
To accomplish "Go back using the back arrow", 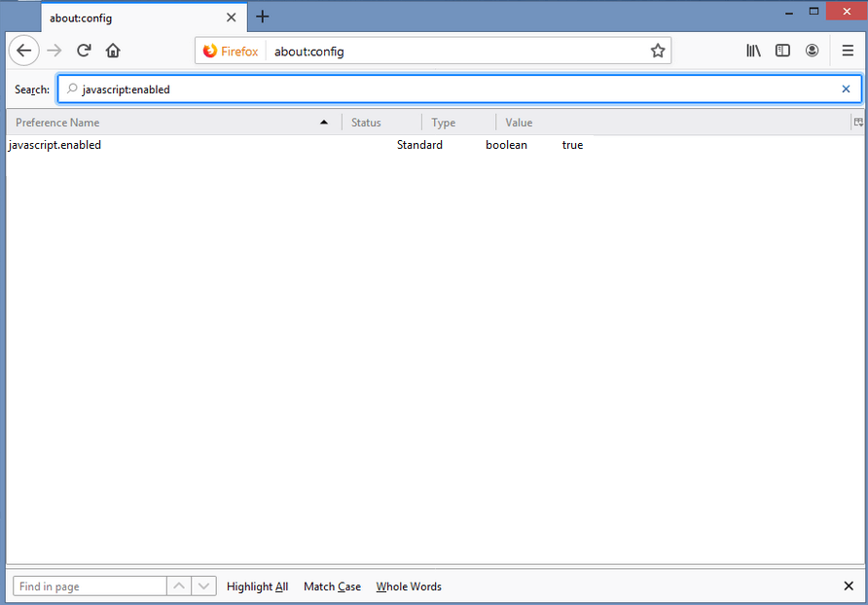I will (23, 50).
